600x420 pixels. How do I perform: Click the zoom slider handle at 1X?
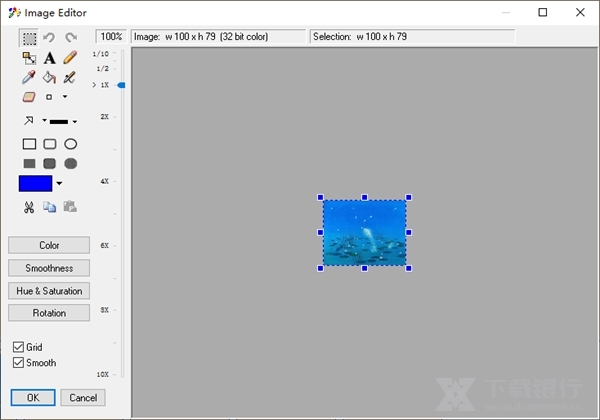[121, 85]
